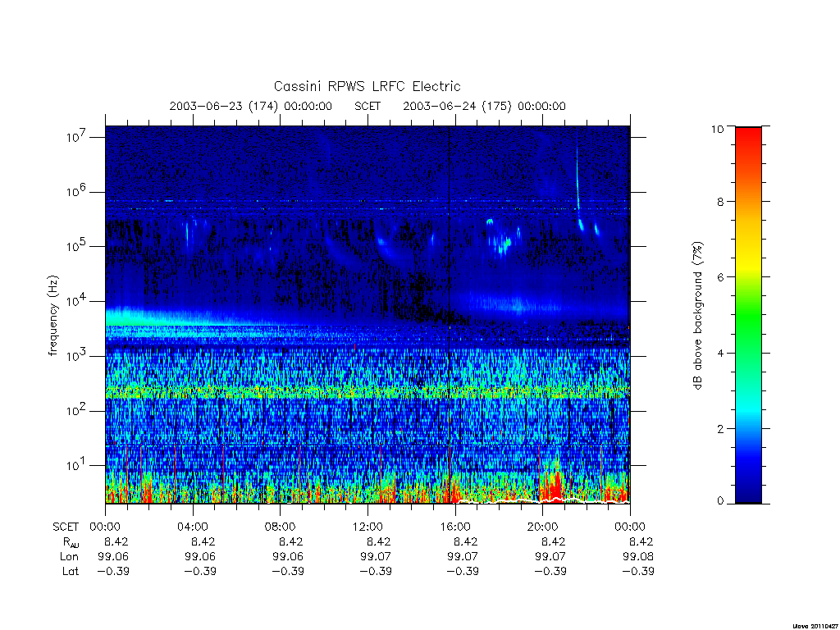Click the 10^7 frequency tick label
The width and height of the screenshot is (840, 630).
tap(77, 137)
